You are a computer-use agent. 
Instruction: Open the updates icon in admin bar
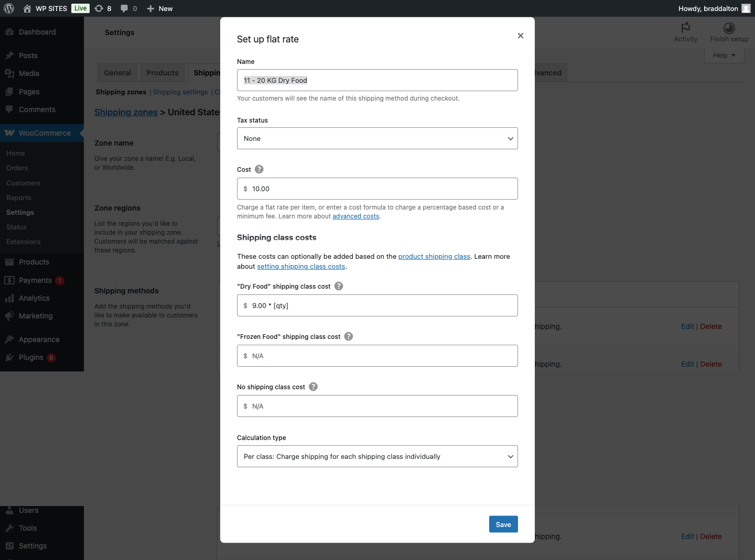tap(99, 8)
